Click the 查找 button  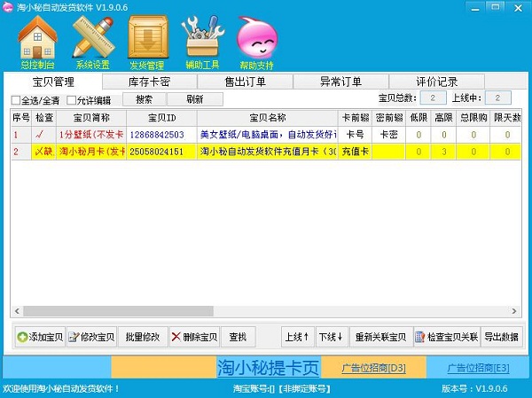[238, 337]
